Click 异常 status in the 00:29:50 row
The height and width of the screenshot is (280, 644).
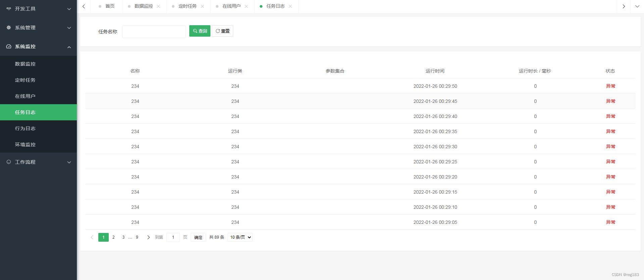click(611, 86)
